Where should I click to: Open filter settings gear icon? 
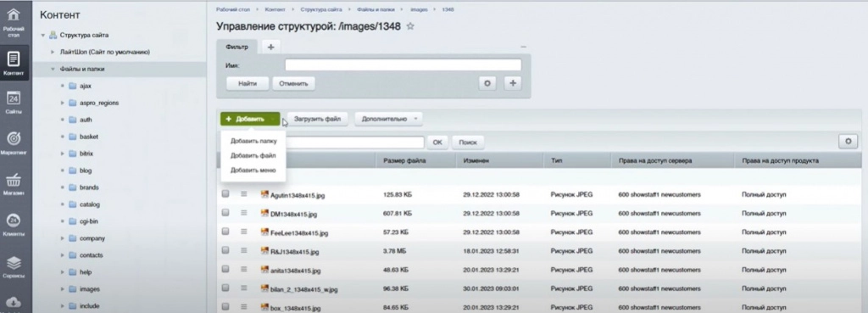click(487, 83)
